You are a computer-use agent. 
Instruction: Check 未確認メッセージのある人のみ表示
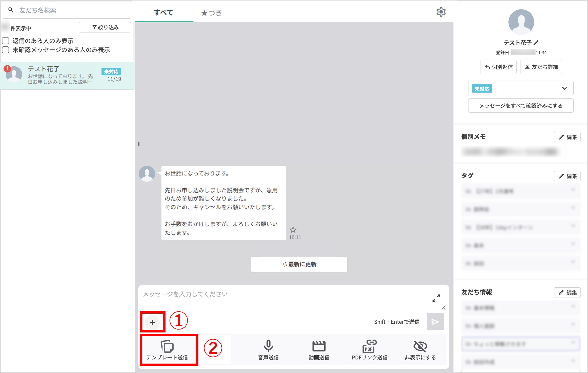click(5, 50)
